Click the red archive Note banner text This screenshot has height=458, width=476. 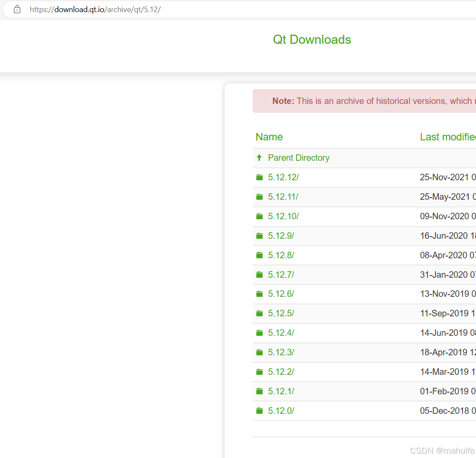[x=374, y=101]
